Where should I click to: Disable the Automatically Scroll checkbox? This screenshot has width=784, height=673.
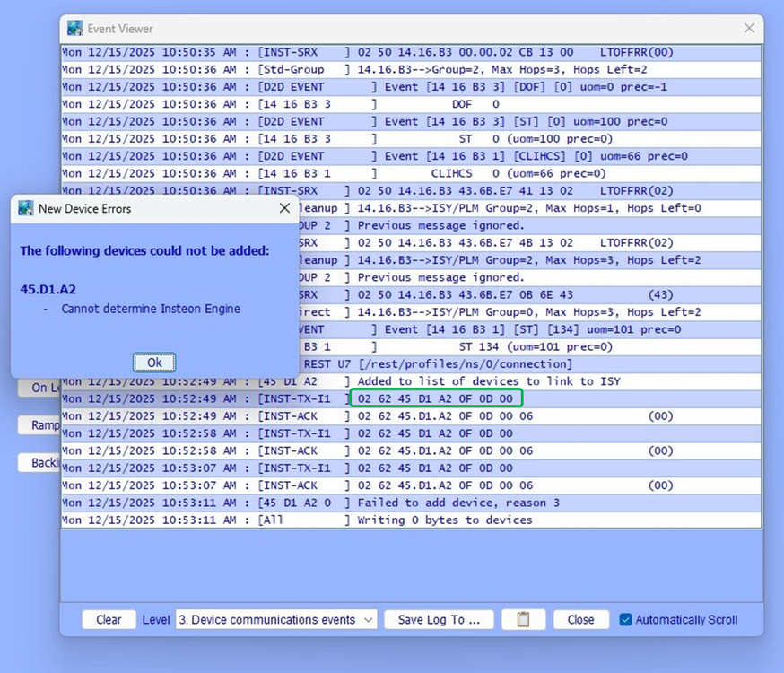click(626, 619)
